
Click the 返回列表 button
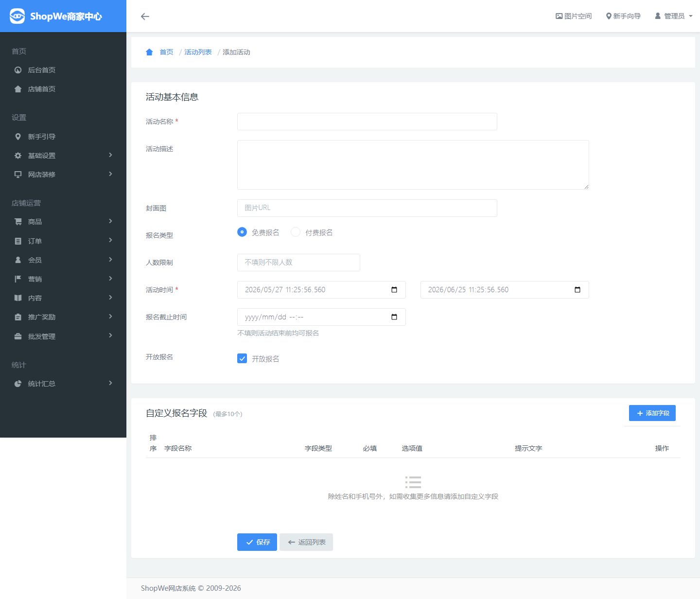(x=306, y=542)
